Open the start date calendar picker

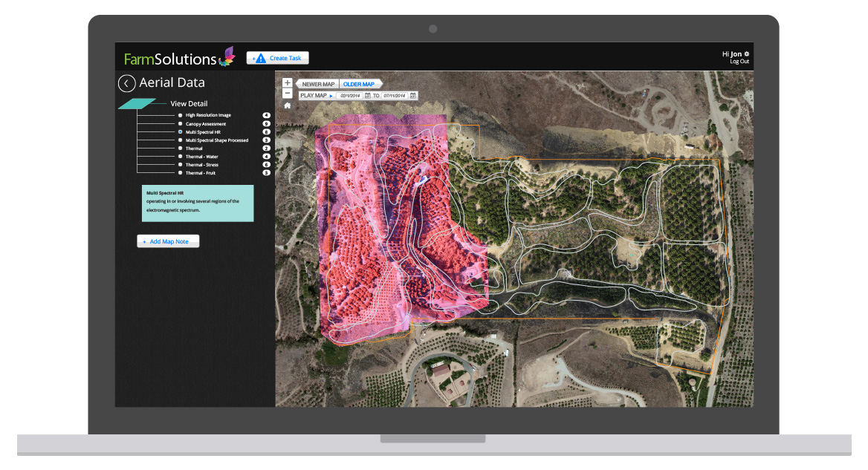point(367,96)
